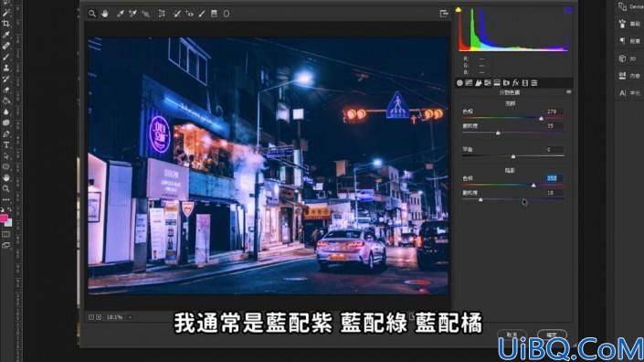
Task: Open the zoom level dropdown showing 18.1%
Action: point(119,317)
